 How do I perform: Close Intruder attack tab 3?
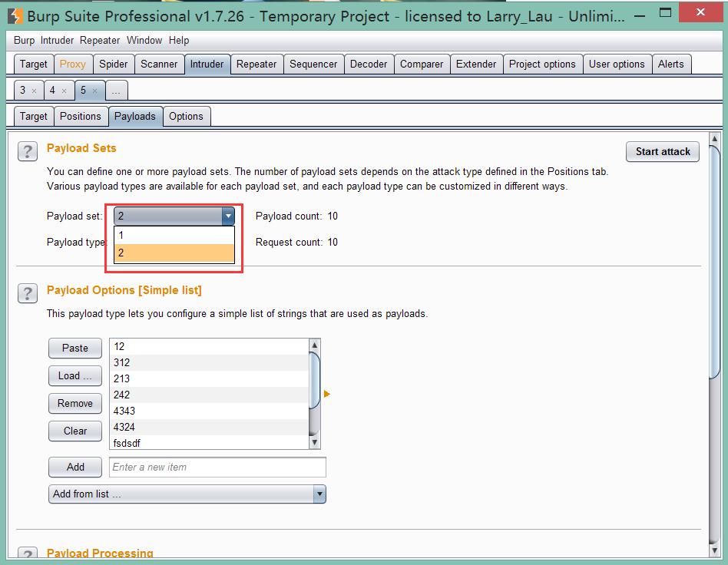[x=34, y=91]
